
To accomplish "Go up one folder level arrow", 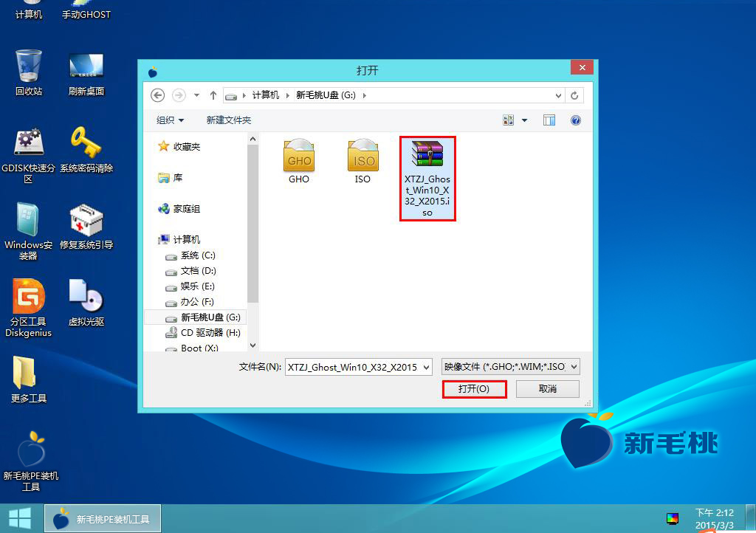I will click(x=213, y=95).
